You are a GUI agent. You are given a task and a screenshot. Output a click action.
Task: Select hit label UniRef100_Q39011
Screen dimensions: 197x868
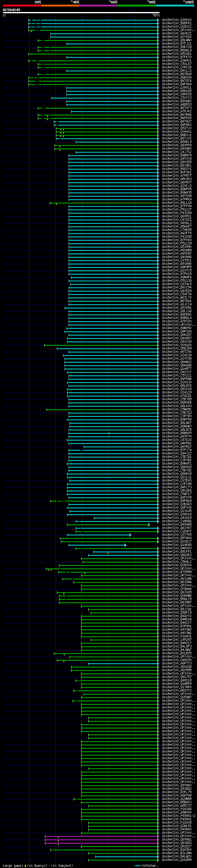pyautogui.click(x=176, y=88)
